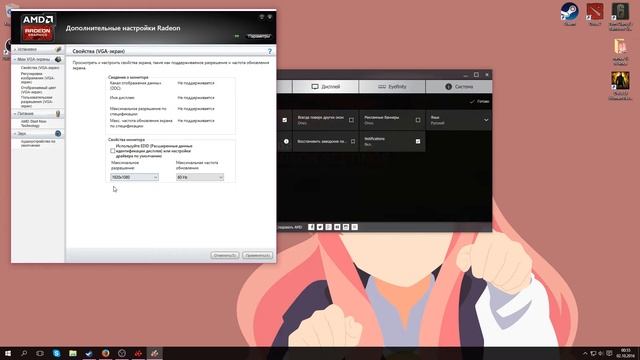Switch to the Дисплей tab in Radeon Settings
The width and height of the screenshot is (640, 360).
click(325, 87)
